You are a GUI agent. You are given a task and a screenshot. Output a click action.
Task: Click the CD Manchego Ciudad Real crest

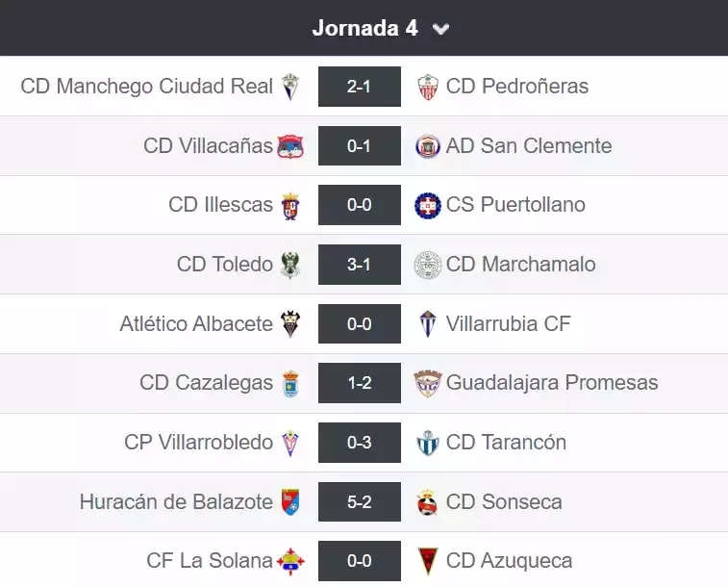(x=290, y=87)
